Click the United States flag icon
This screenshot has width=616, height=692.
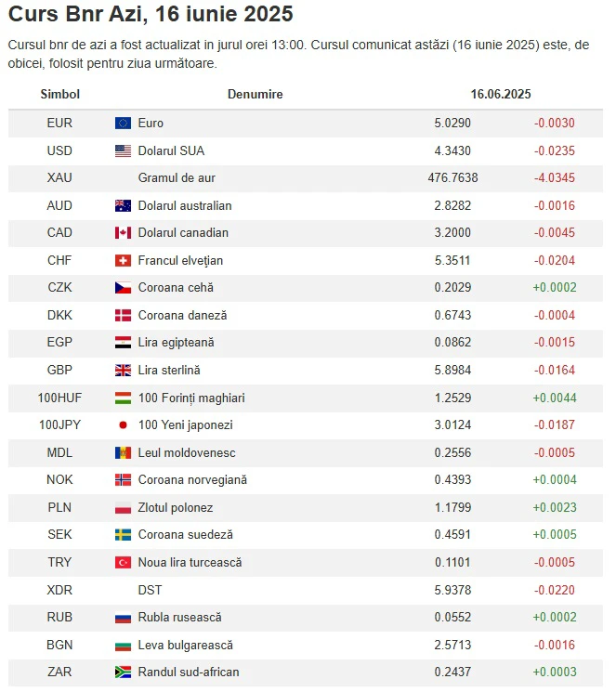123,150
